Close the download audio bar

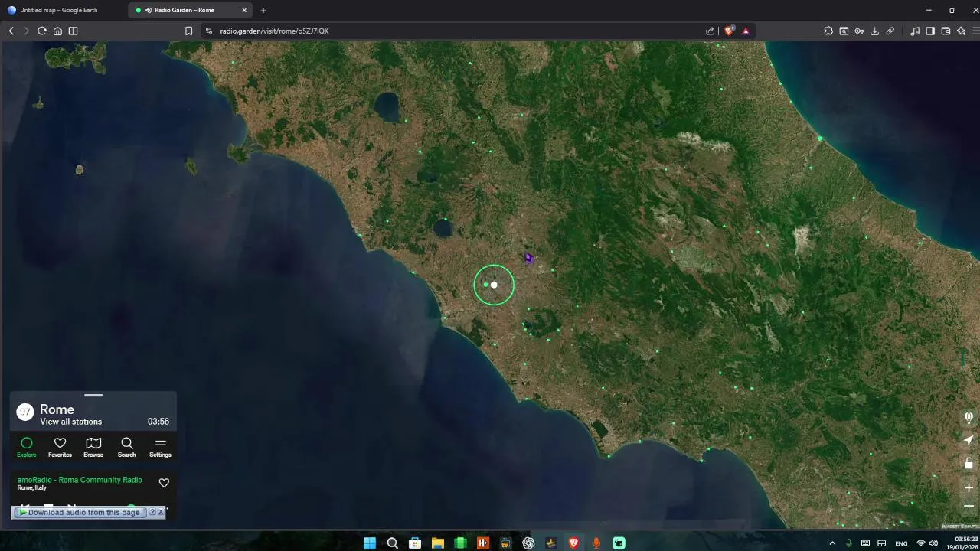pos(161,512)
